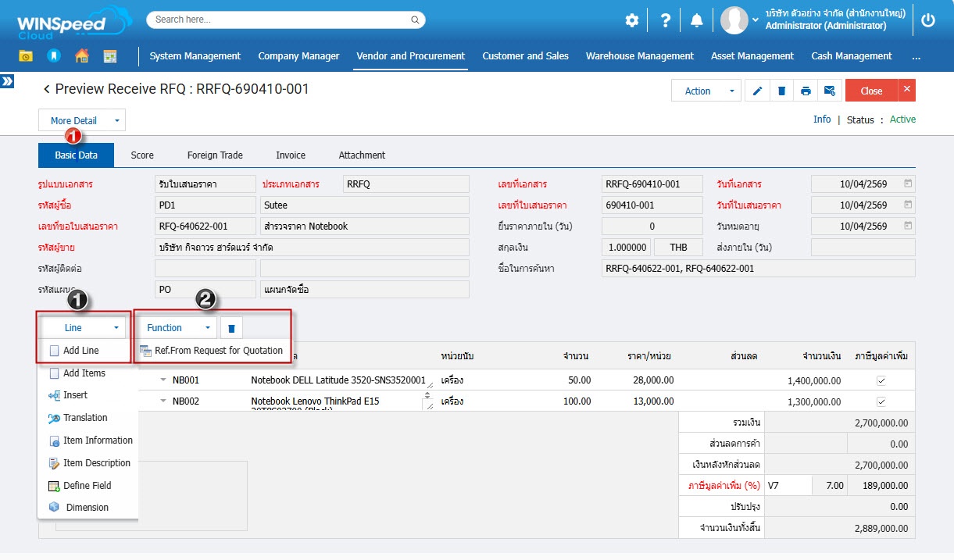Click the send email icon

click(x=829, y=91)
